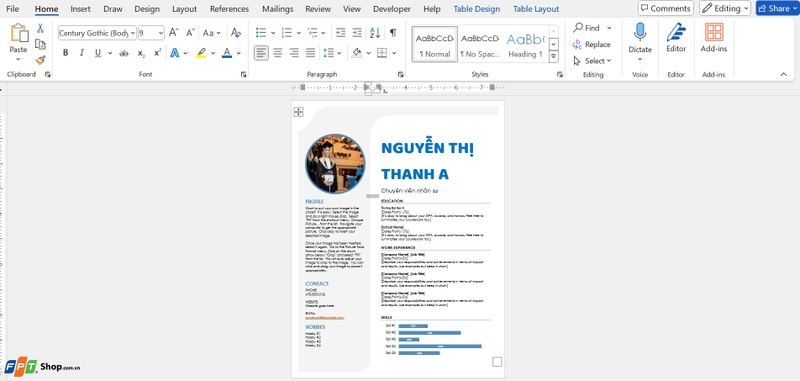
Task: Apply the Heading 1 style
Action: click(525, 44)
